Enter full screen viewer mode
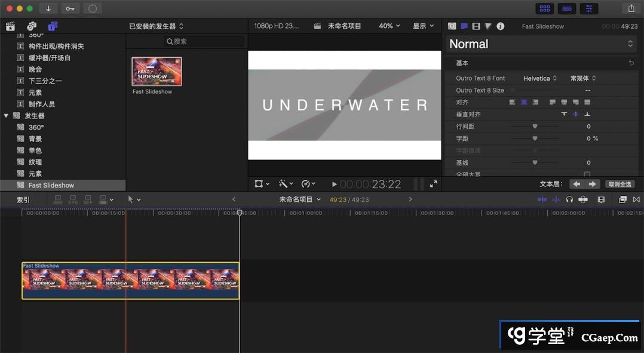644x353 pixels. 433,184
